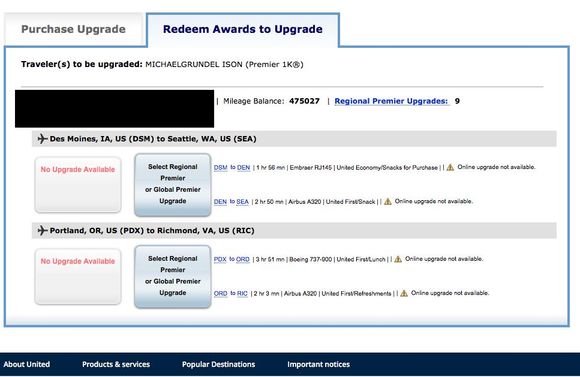Click warning icon on DEN to SEA segment
The height and width of the screenshot is (377, 580).
(388, 201)
